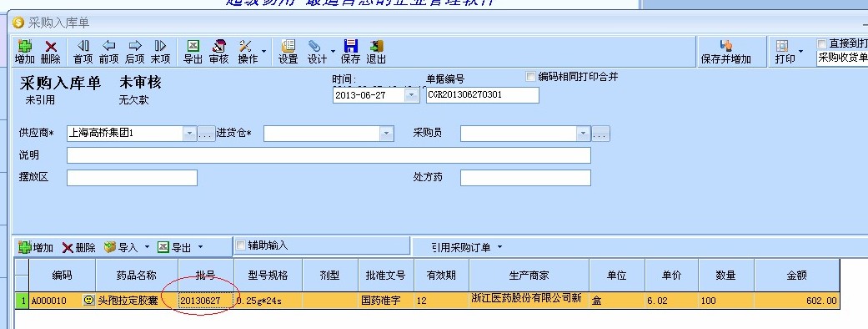868x329 pixels.
Task: Enable 编码相同打印合并 checkbox
Action: point(531,77)
